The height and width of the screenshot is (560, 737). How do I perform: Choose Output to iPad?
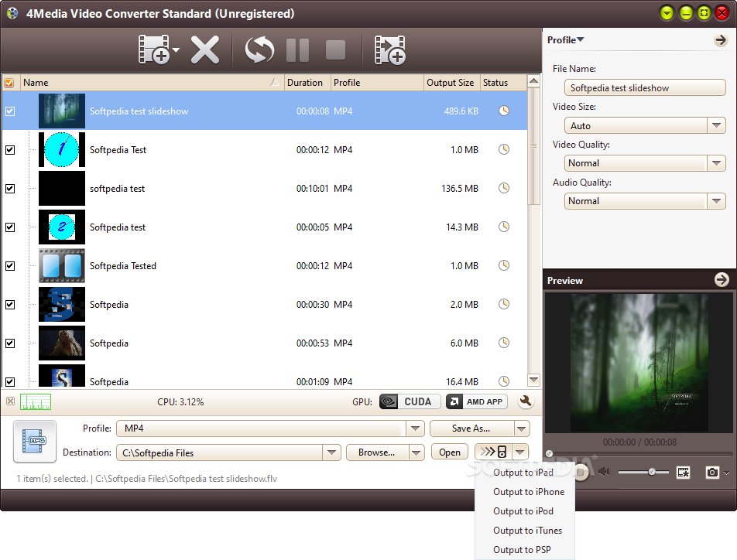click(x=523, y=473)
